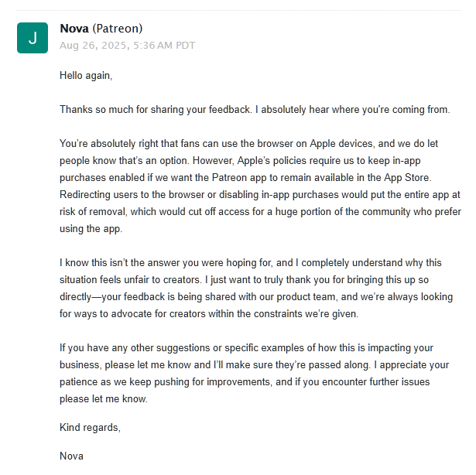Click the final "please let me know." line
This screenshot has height=475, width=476.
(x=103, y=399)
